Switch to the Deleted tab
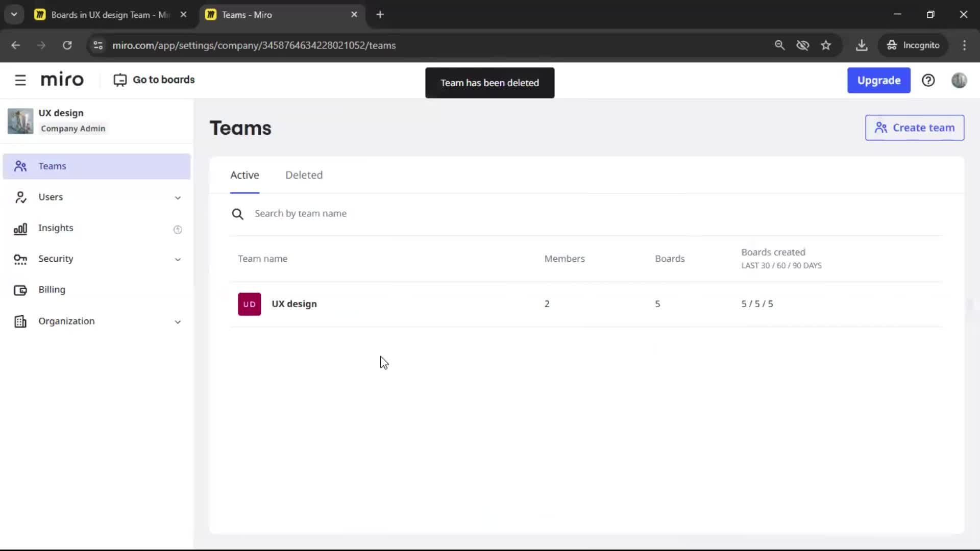Viewport: 980px width, 551px height. point(304,175)
